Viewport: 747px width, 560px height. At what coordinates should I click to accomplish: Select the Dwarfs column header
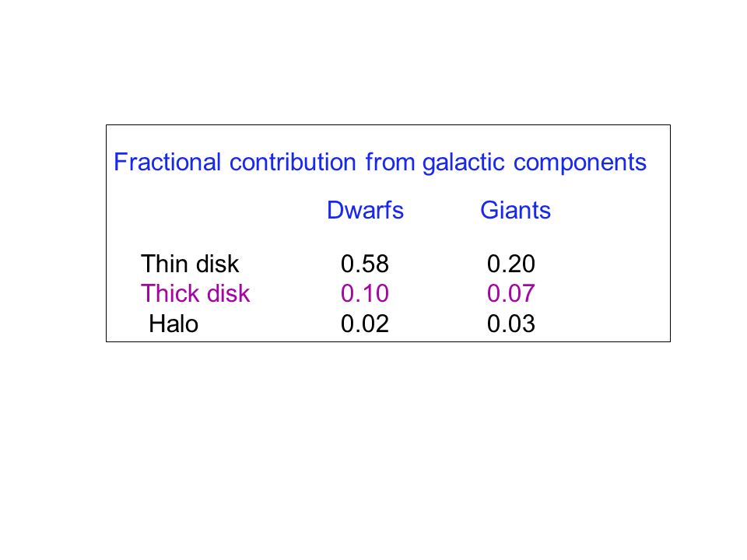point(365,210)
